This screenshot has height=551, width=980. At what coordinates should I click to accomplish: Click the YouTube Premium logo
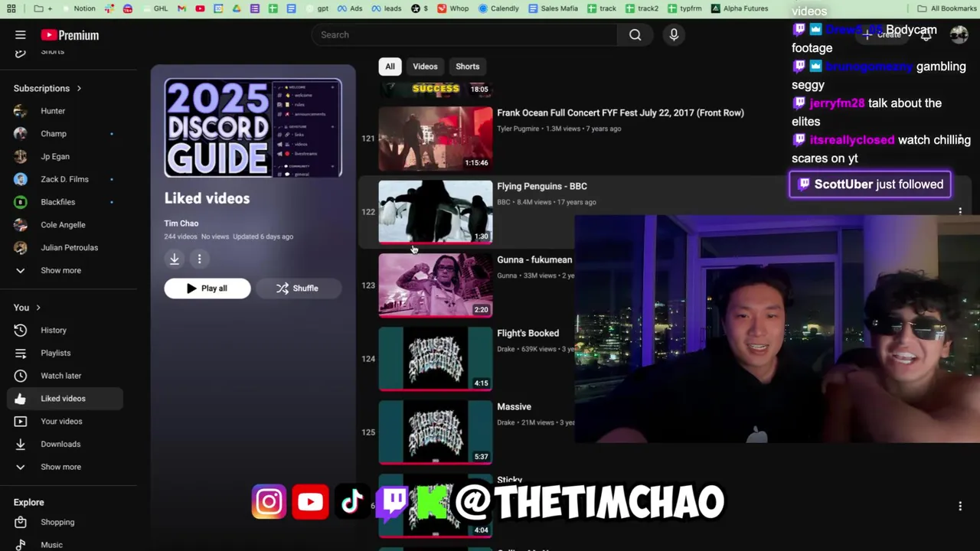point(70,35)
